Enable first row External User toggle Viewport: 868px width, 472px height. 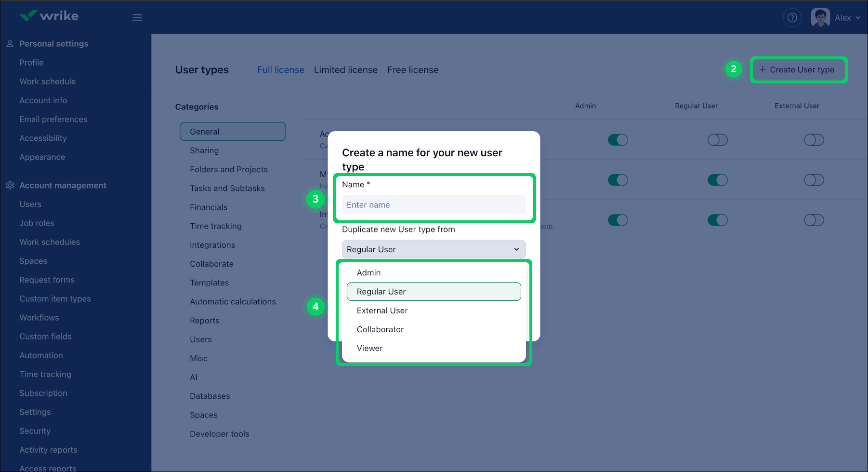(814, 140)
